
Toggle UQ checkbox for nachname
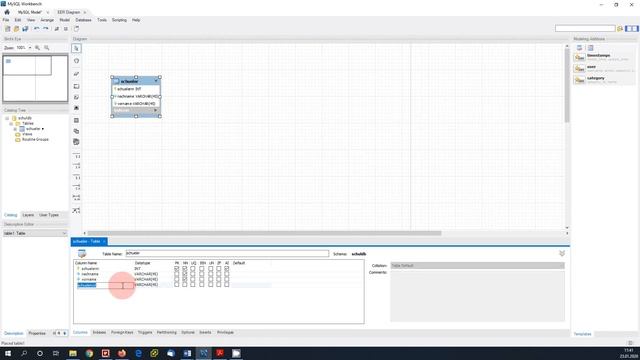[x=193, y=274]
